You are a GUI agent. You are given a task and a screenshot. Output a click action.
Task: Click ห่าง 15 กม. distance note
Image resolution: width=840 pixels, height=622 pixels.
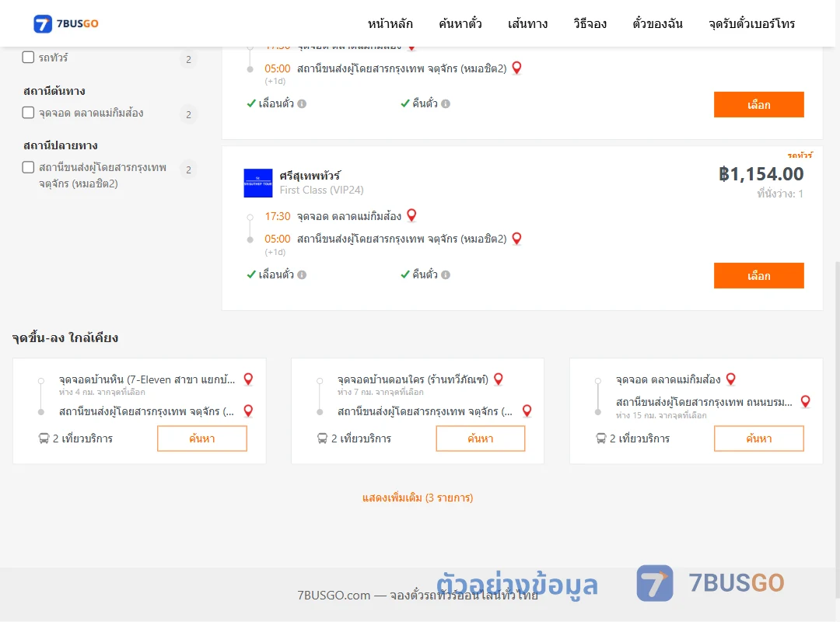point(661,416)
